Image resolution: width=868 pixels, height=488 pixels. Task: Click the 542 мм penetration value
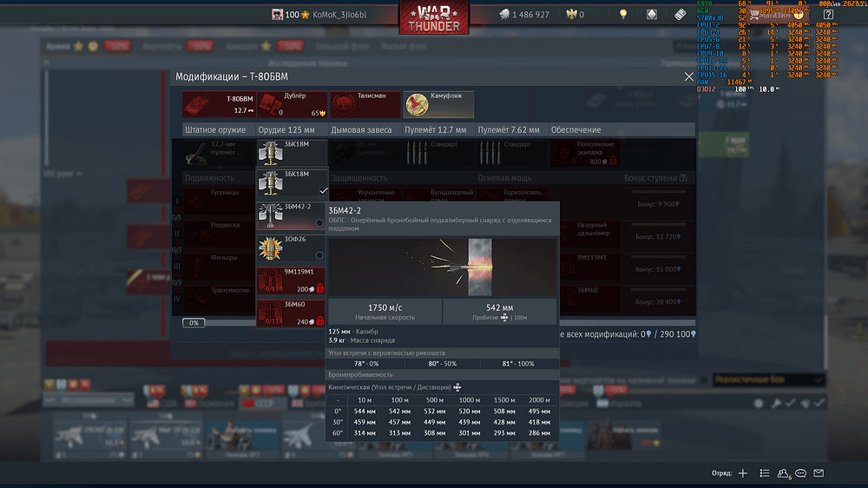499,307
